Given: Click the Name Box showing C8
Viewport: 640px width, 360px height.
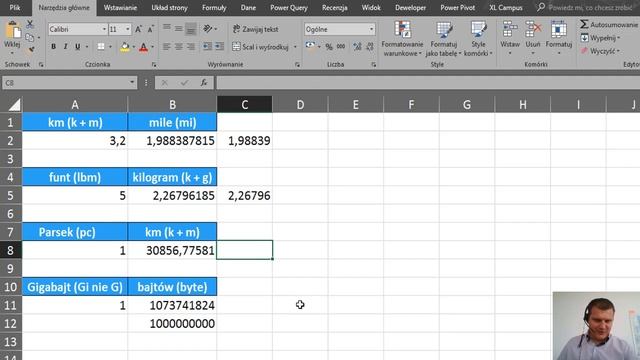Looking at the screenshot, I should (x=65, y=83).
